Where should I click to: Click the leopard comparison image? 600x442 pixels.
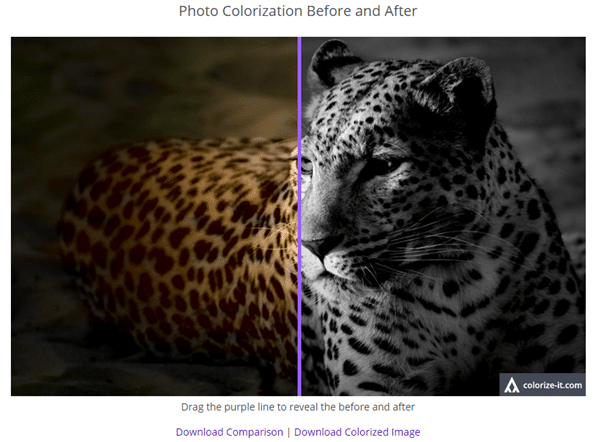click(298, 216)
